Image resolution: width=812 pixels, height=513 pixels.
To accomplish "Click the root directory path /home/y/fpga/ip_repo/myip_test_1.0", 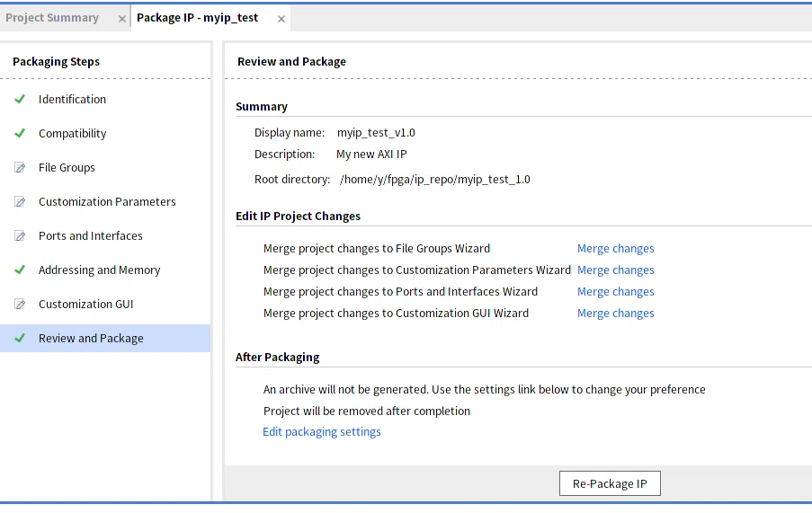I will pyautogui.click(x=434, y=180).
